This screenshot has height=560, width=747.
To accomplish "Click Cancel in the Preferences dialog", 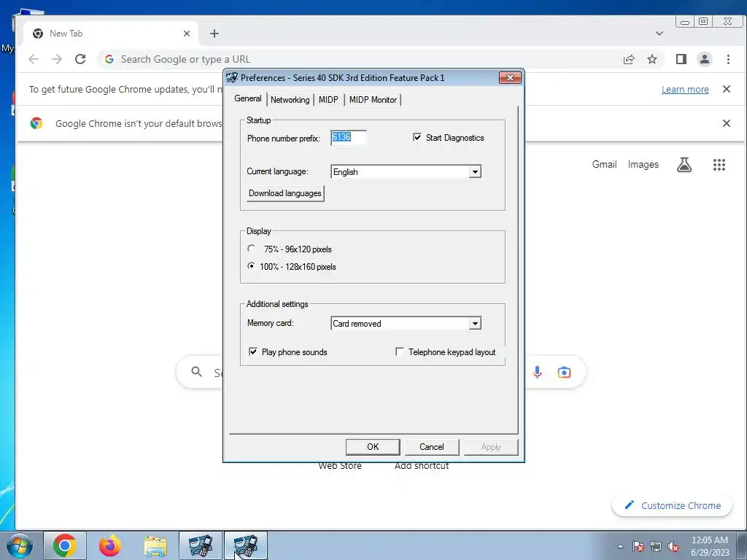I will (432, 447).
